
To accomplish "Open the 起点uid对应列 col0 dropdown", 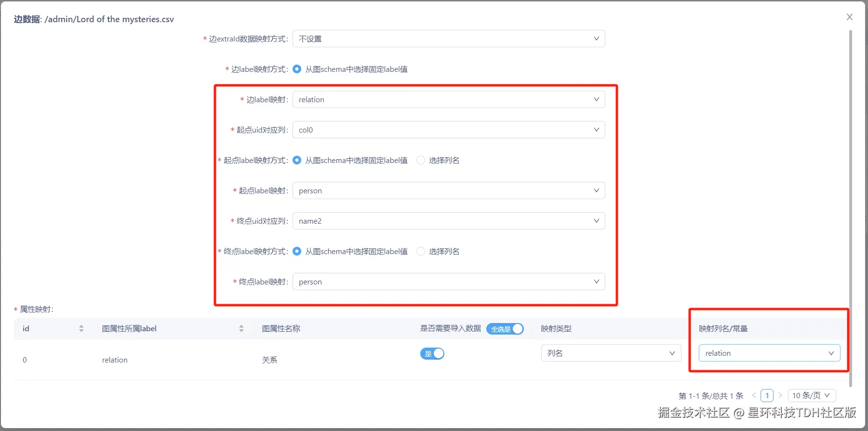I will coord(449,130).
